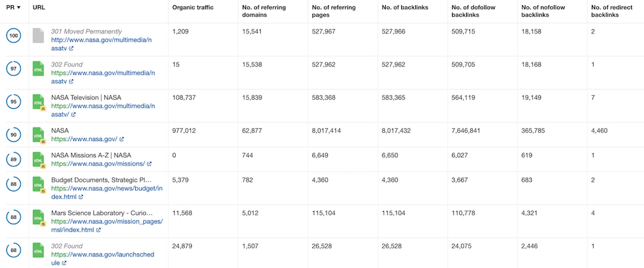Click the gray file icon for 301 Moved Permanently
This screenshot has width=644, height=268.
click(x=38, y=36)
